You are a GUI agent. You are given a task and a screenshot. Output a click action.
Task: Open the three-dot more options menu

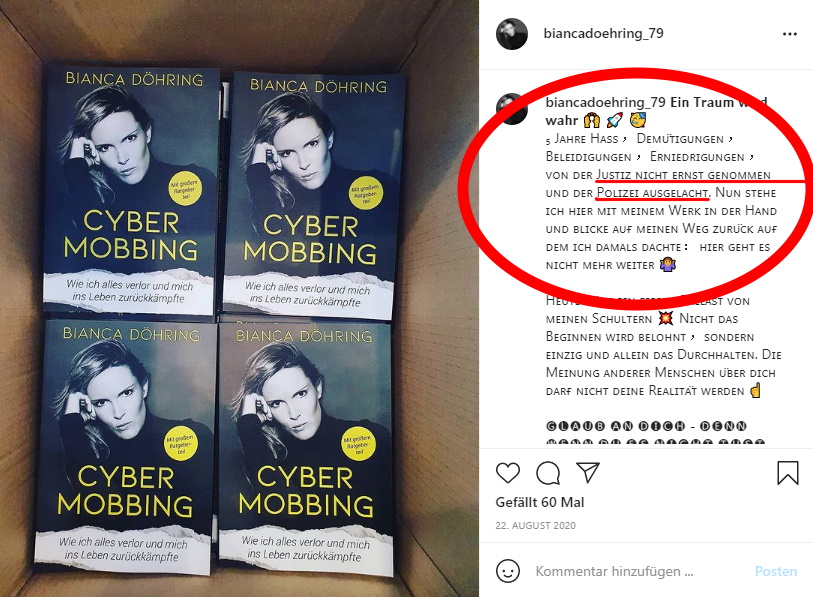[x=790, y=34]
